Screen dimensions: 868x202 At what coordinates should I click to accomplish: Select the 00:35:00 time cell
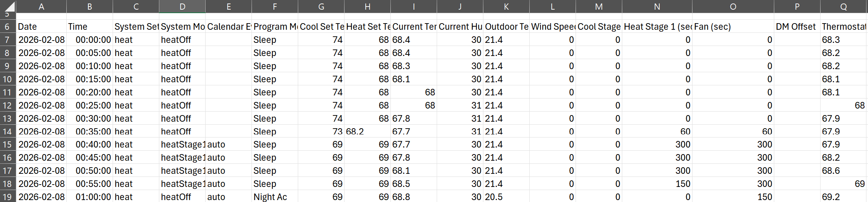coord(90,132)
